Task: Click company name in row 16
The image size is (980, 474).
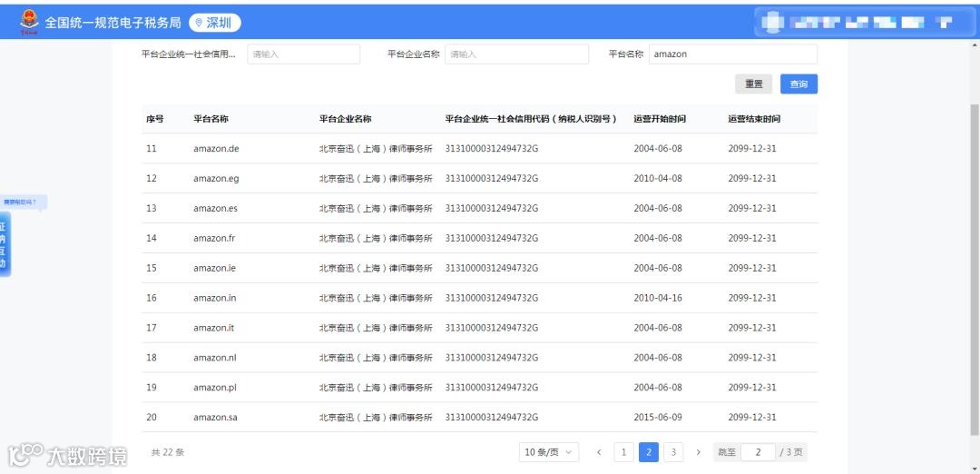Action: tap(376, 298)
